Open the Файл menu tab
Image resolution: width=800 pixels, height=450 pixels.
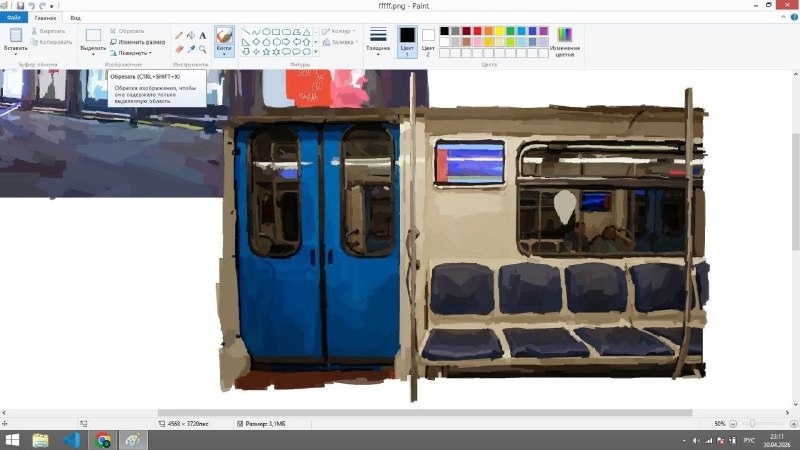(x=14, y=17)
